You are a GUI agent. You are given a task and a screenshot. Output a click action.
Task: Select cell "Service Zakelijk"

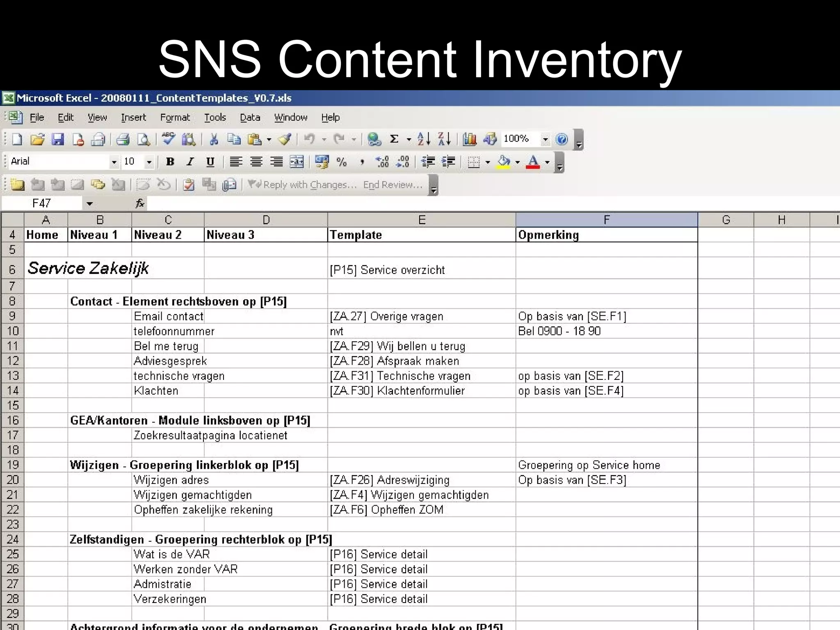[88, 269]
